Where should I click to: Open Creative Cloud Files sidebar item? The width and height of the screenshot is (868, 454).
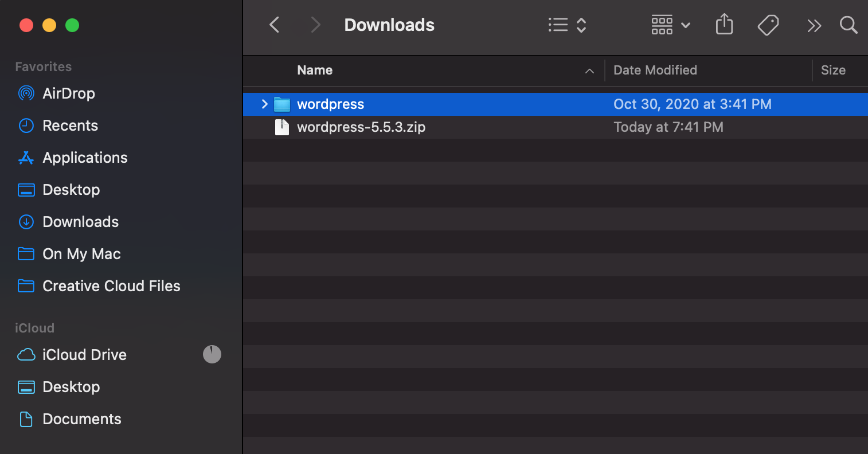tap(111, 285)
